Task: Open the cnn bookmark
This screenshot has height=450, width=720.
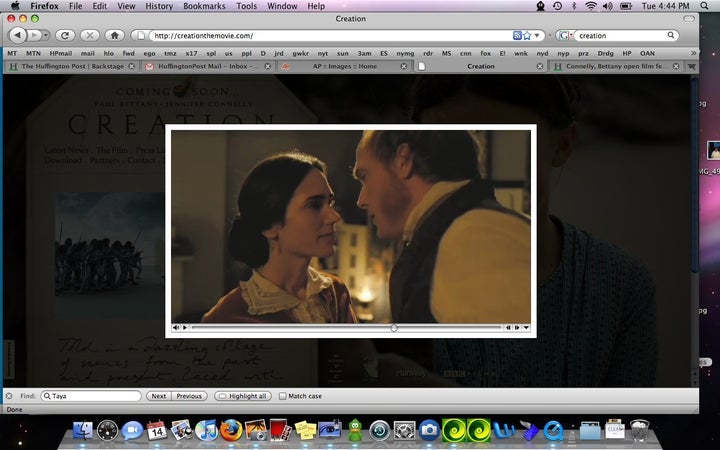Action: coord(466,53)
